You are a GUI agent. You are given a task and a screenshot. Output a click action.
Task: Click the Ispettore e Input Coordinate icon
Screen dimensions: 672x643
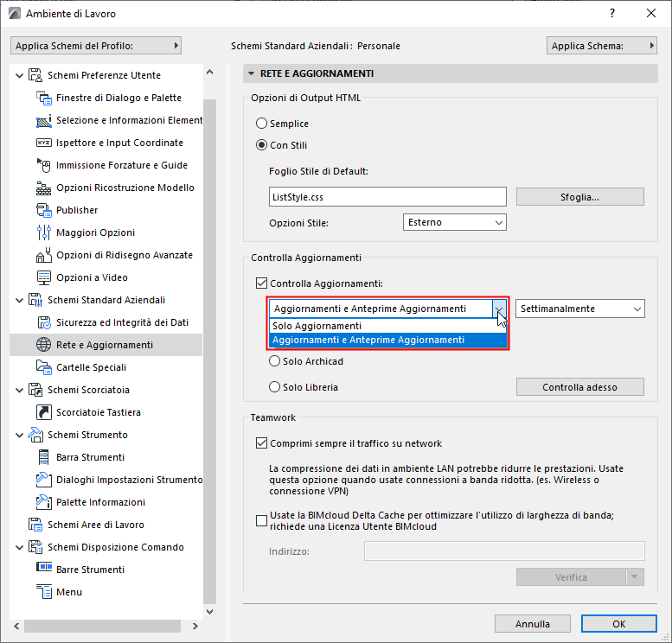pos(44,143)
